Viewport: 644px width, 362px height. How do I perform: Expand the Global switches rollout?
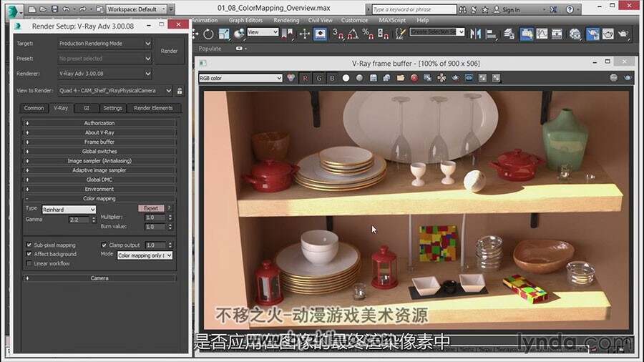tap(99, 152)
